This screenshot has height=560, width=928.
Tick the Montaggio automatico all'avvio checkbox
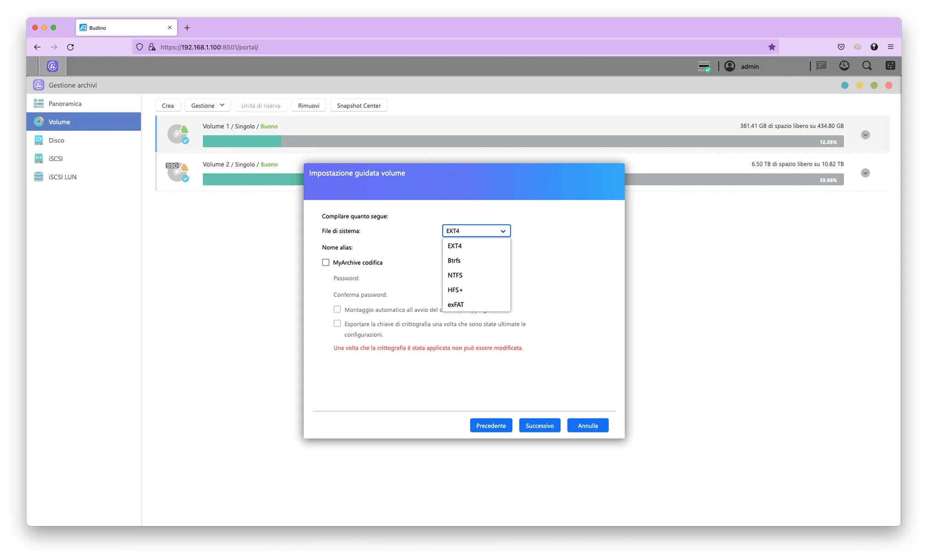(x=337, y=309)
